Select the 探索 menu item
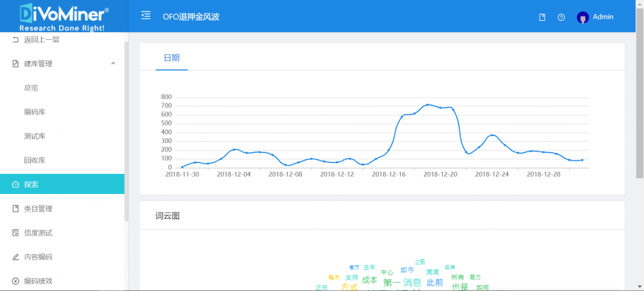This screenshot has height=291, width=644. click(x=62, y=184)
